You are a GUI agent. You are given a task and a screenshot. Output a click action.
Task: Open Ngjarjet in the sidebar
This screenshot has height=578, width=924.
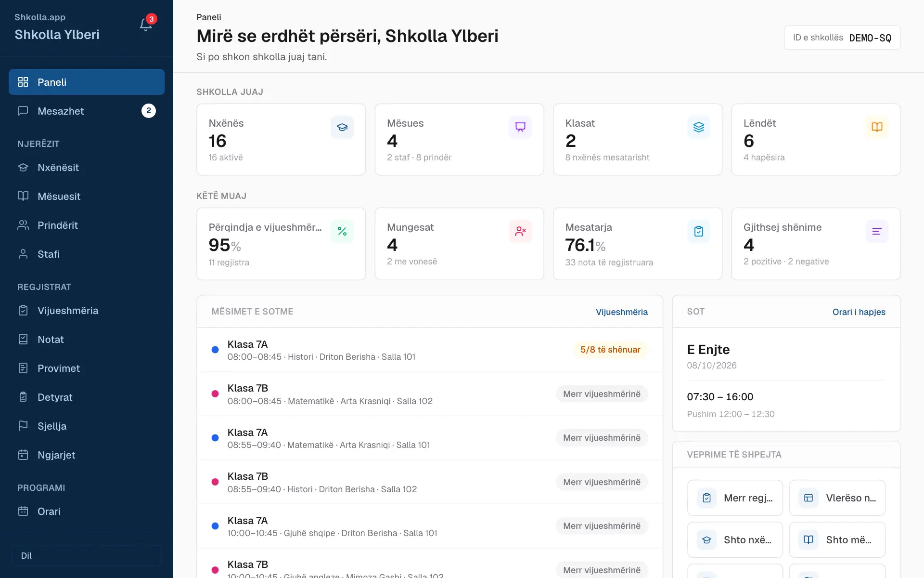(87, 455)
